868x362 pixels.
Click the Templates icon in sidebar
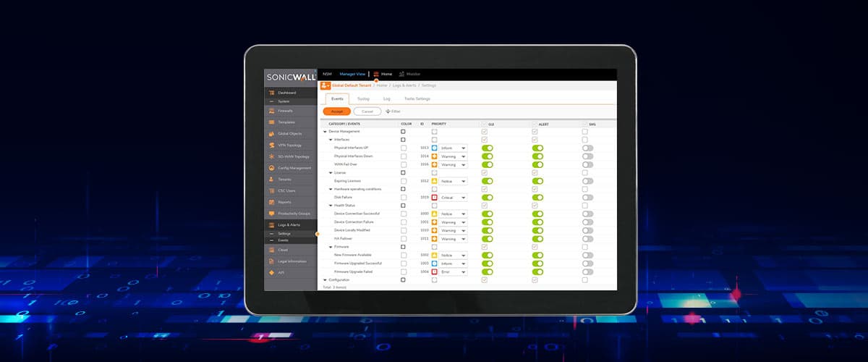click(x=271, y=122)
